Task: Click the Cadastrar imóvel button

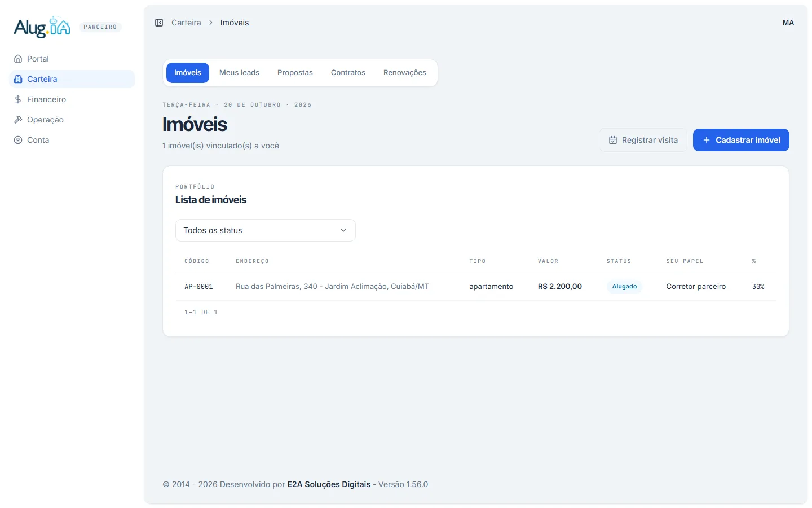Action: pyautogui.click(x=741, y=140)
